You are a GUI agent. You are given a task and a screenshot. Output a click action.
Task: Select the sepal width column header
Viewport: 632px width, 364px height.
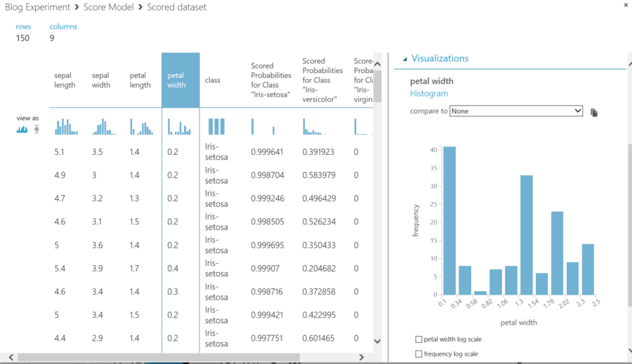pyautogui.click(x=100, y=80)
